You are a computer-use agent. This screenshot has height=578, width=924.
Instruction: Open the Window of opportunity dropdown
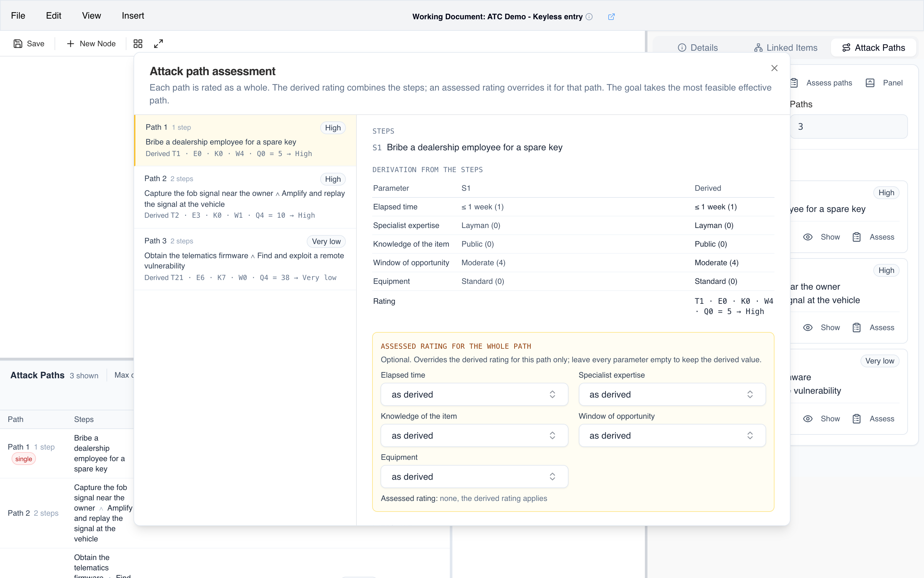[x=672, y=435]
